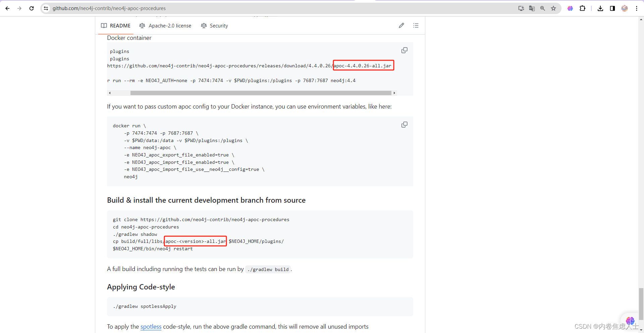Open the spotless hyperlink
644x333 pixels.
[x=151, y=327]
